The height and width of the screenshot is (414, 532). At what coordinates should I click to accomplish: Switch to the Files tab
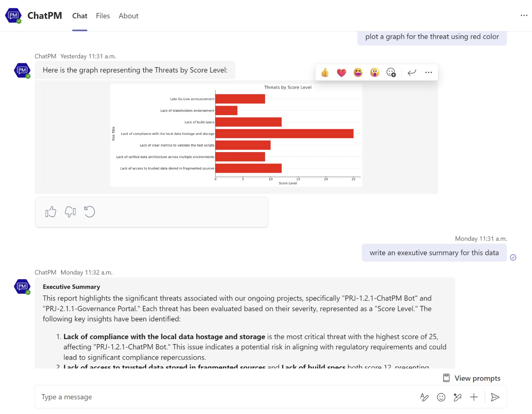103,16
